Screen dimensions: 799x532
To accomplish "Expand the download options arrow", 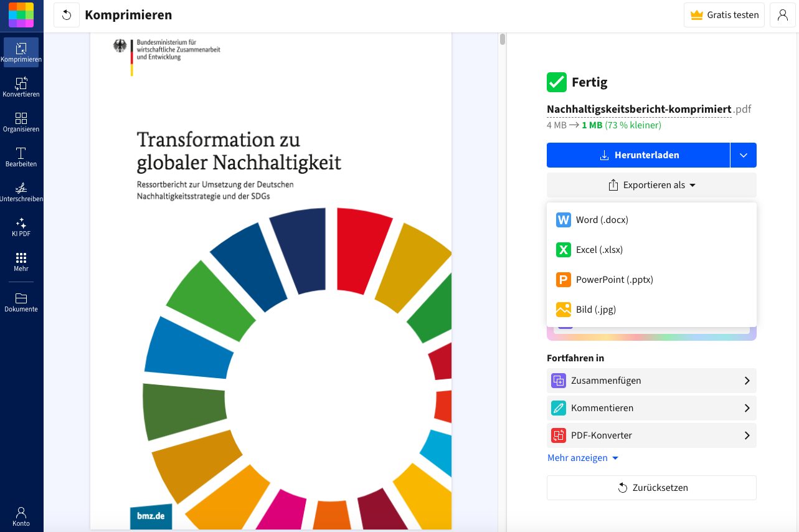I will (x=744, y=155).
